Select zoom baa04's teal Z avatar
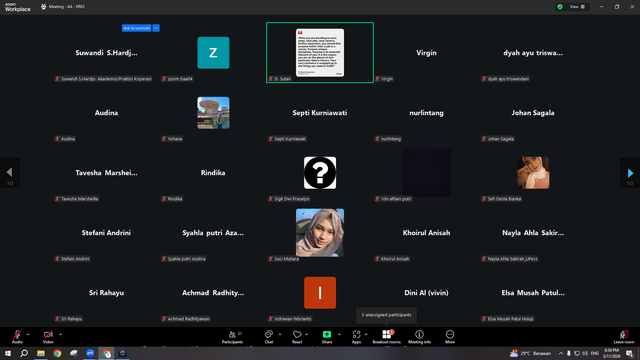This screenshot has height=360, width=640. click(x=213, y=53)
